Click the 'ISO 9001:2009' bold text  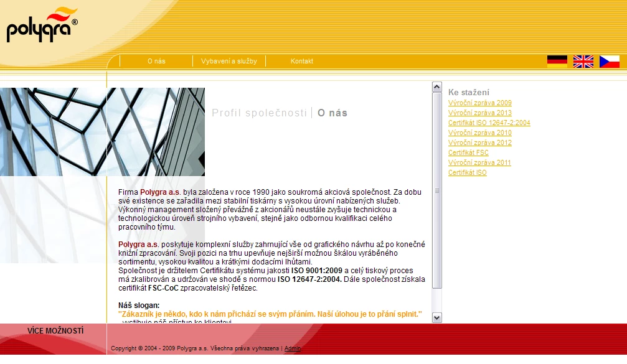point(317,271)
